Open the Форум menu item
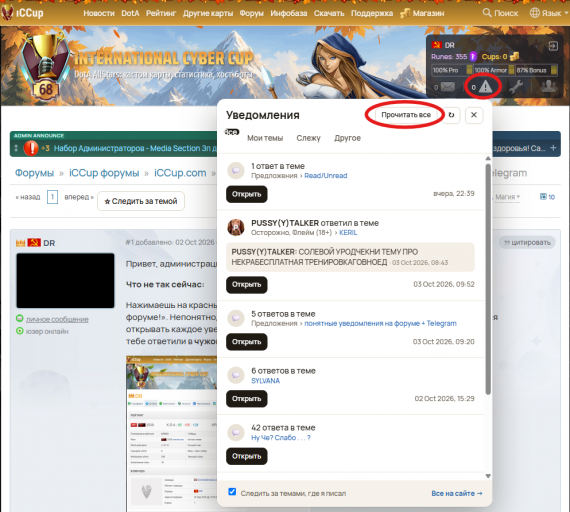The height and width of the screenshot is (512, 570). coord(252,13)
